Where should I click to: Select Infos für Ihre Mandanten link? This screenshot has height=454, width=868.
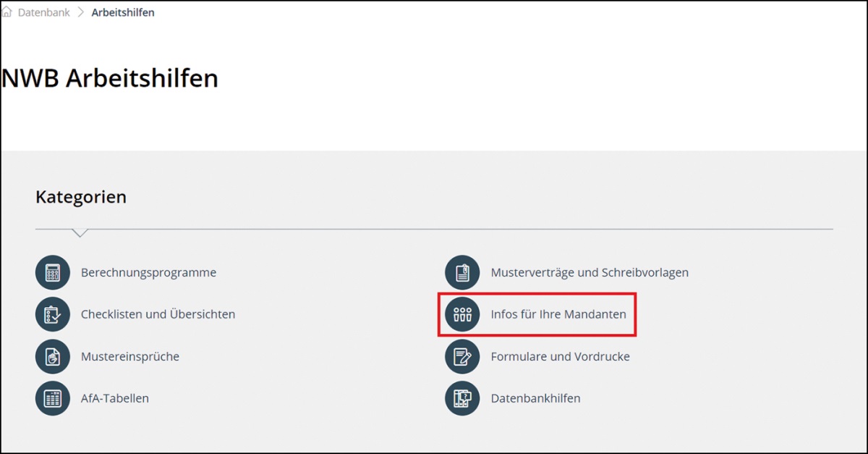(x=558, y=315)
